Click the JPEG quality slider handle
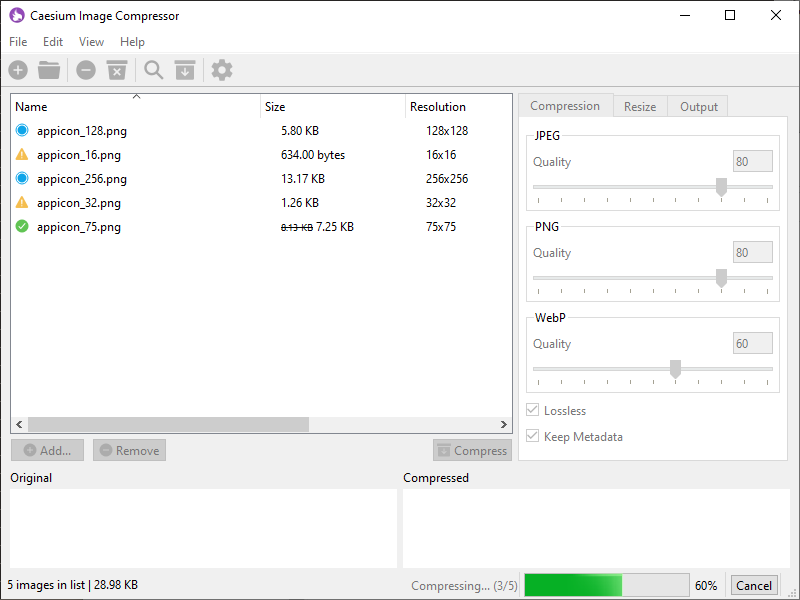This screenshot has height=600, width=800. 721,187
